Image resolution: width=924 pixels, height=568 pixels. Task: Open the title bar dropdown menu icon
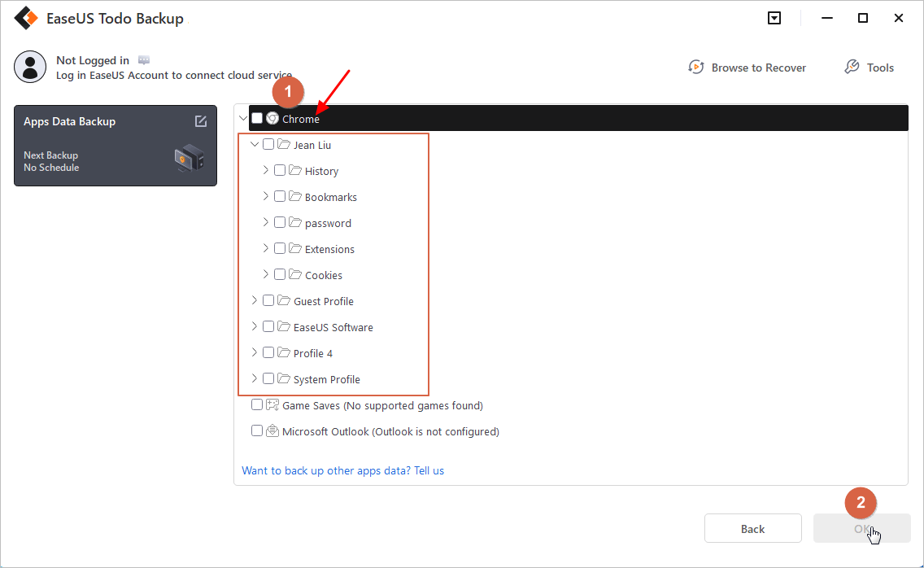click(774, 18)
